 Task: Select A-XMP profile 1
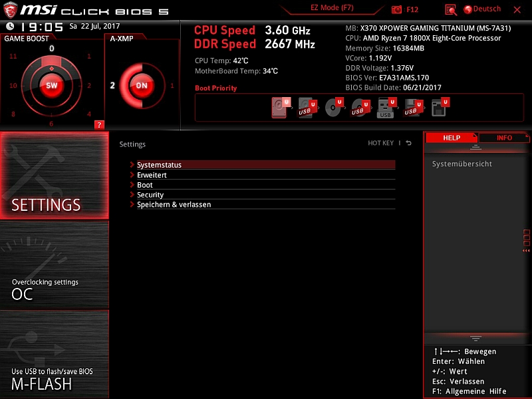172,86
